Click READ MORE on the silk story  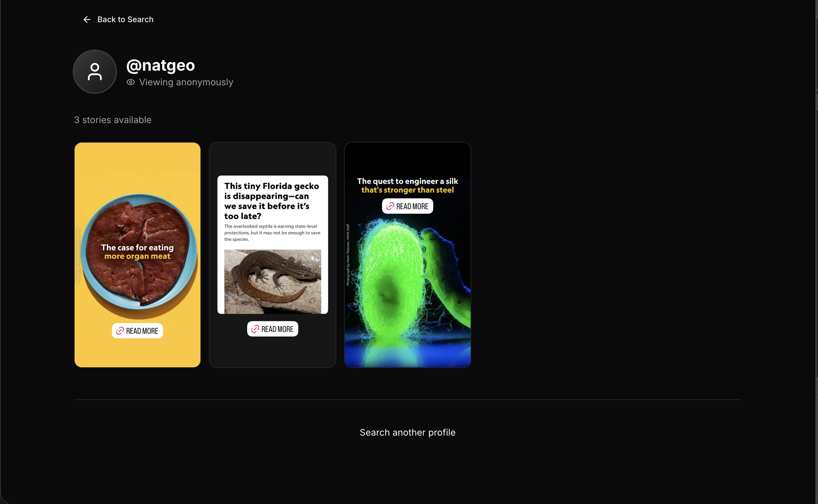408,206
